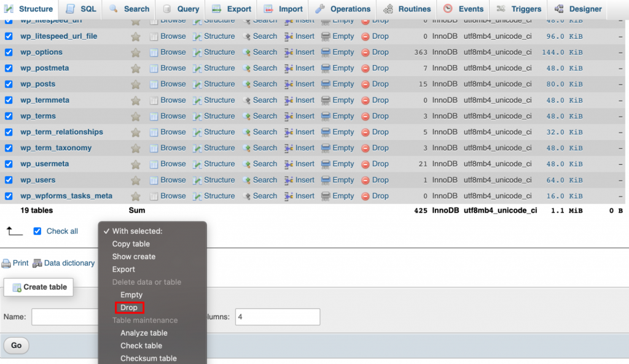Uncheck the wp_litespeed_url_file checkbox

pos(9,36)
